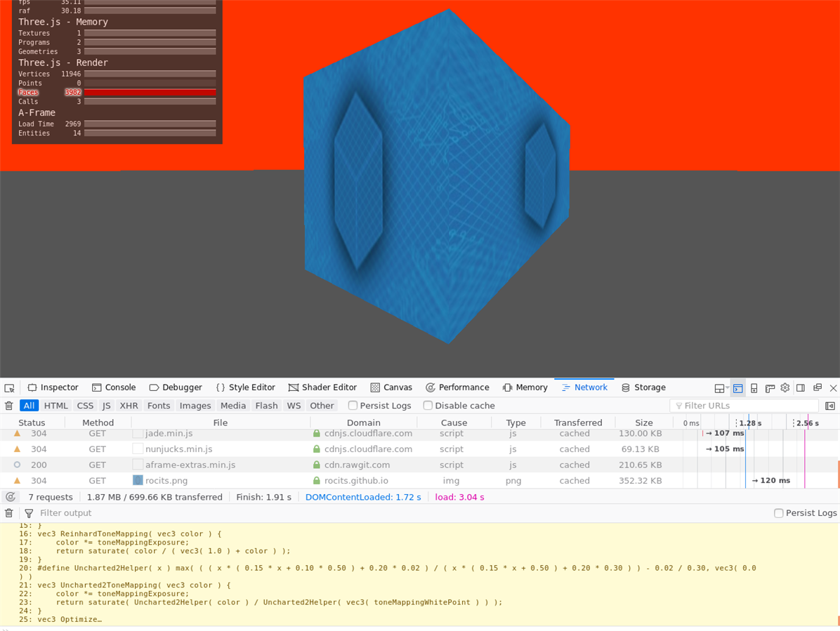Open developer tools settings gear
The width and height of the screenshot is (840, 631).
tap(785, 388)
